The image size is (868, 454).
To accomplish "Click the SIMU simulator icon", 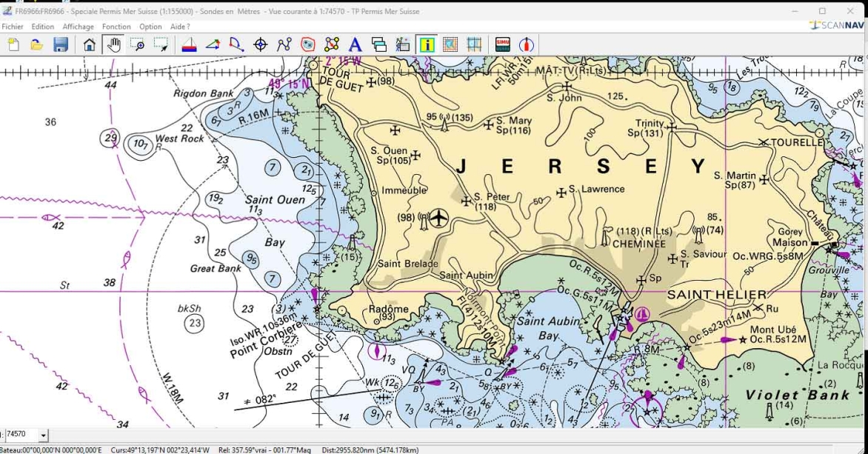I will pos(503,45).
